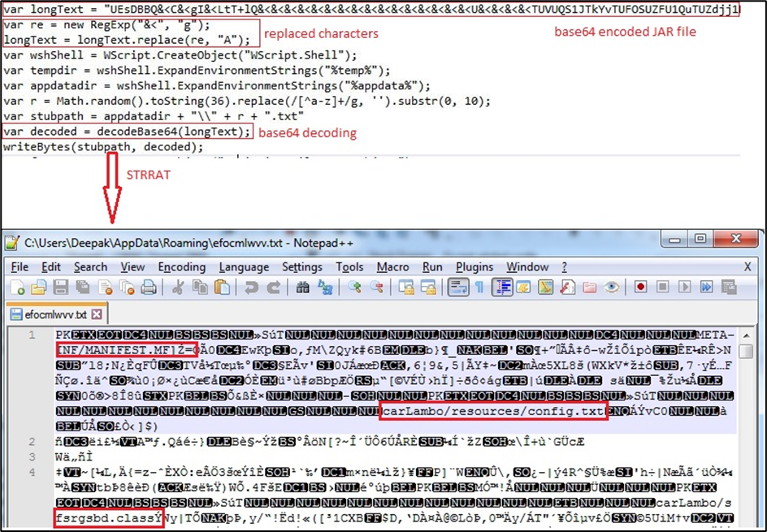Click the Save Recorded Macro icon
This screenshot has width=767, height=532.
(x=728, y=287)
